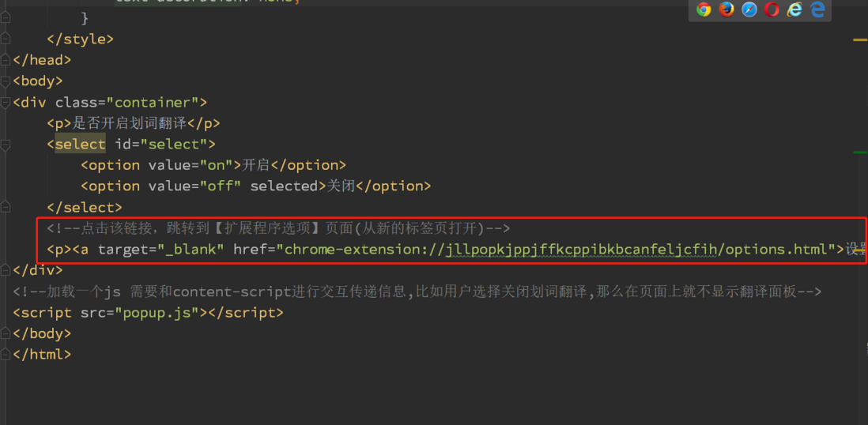Open preview in Opera browser icon
This screenshot has width=868, height=425.
772,9
